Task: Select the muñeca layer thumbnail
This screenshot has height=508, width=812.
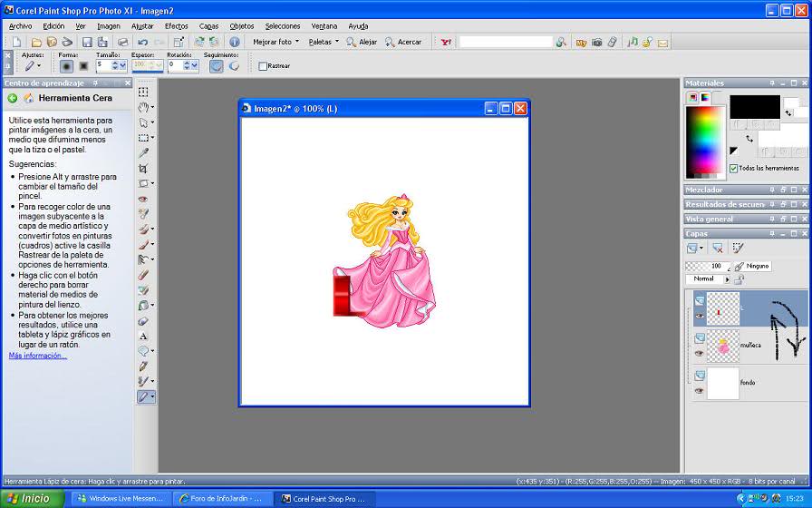Action: [723, 346]
